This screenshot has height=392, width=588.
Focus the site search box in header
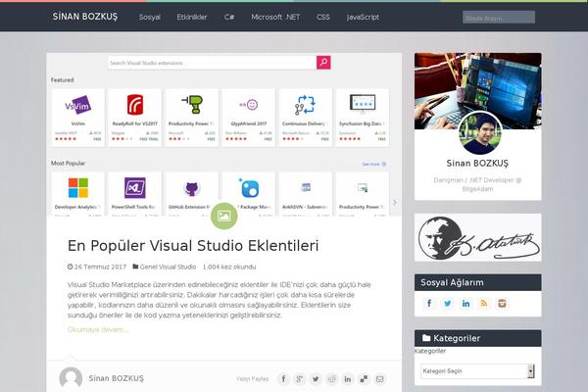[499, 18]
